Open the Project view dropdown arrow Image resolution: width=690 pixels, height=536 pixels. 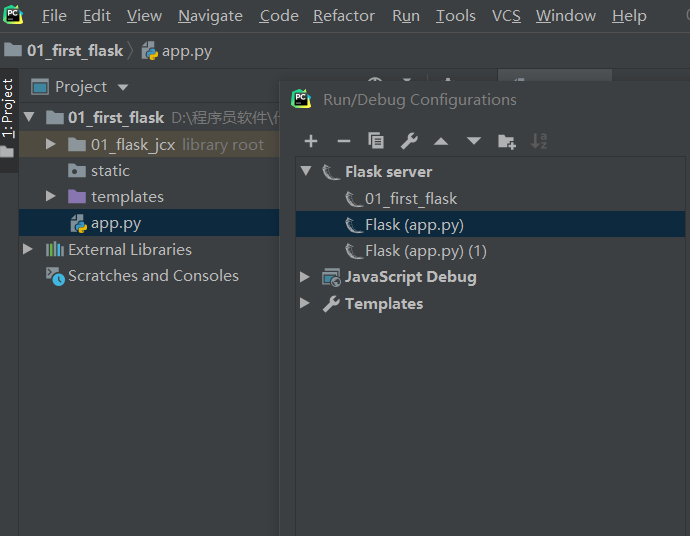pyautogui.click(x=123, y=87)
